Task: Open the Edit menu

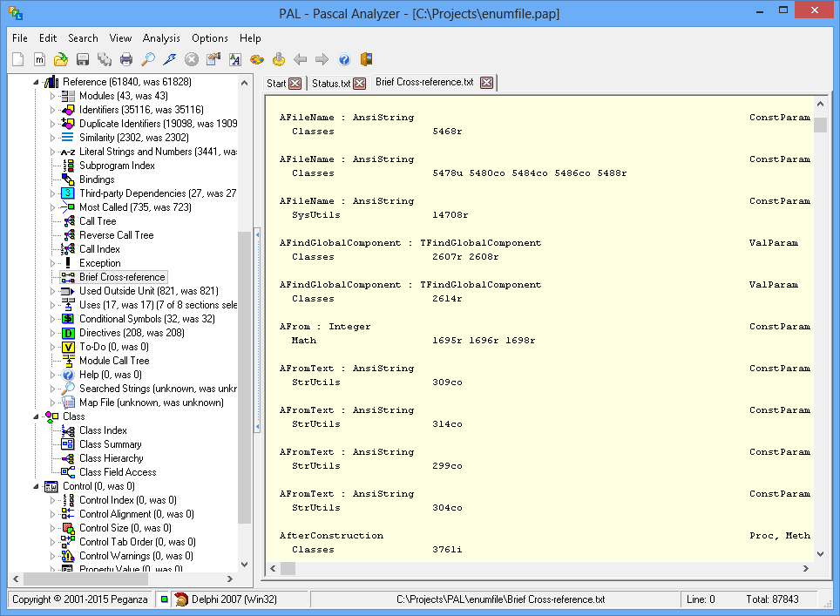Action: [x=48, y=38]
